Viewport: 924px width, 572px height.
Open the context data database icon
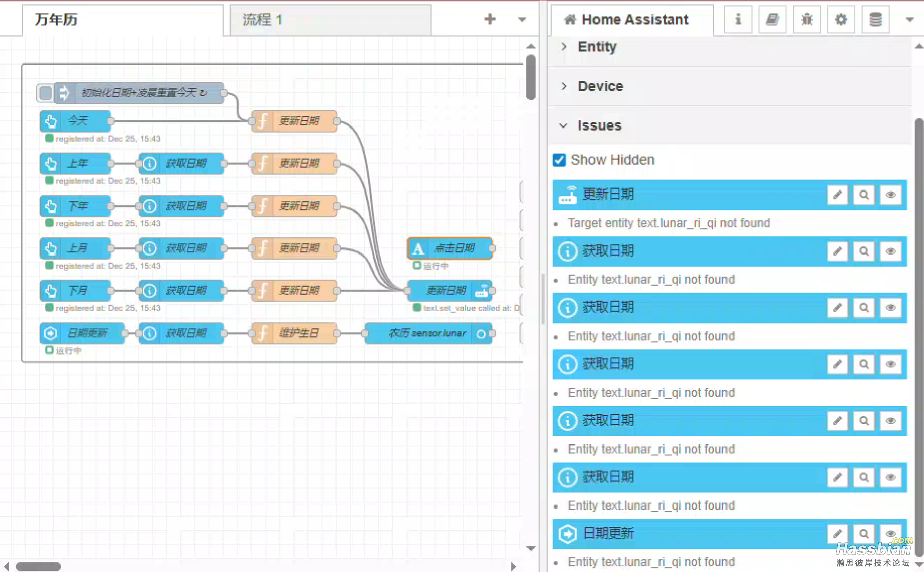tap(875, 20)
